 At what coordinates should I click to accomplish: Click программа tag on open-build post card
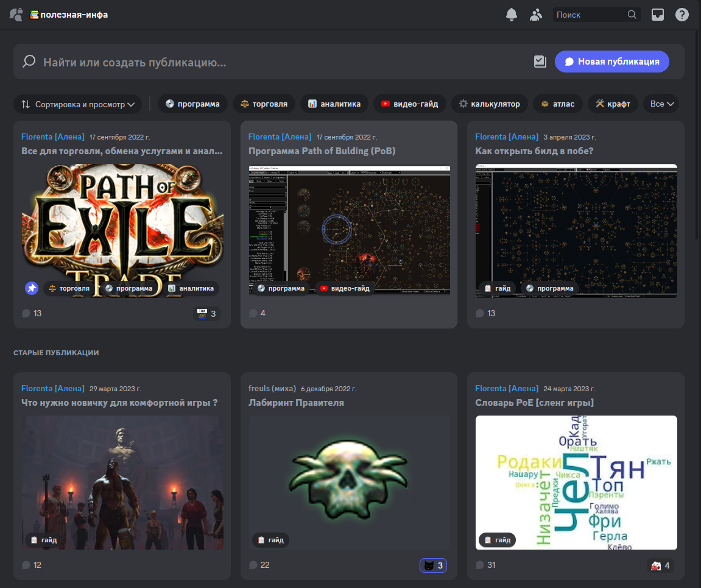[x=549, y=288]
